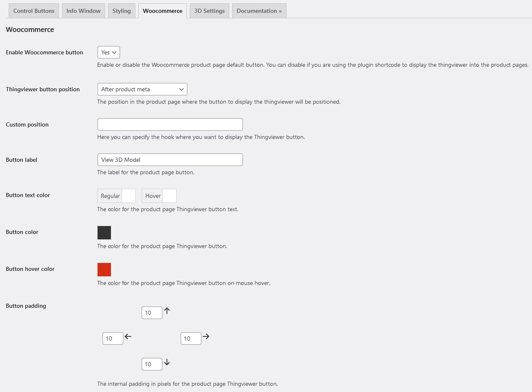532x392 pixels.
Task: Open the 3D Settings tab
Action: point(209,11)
